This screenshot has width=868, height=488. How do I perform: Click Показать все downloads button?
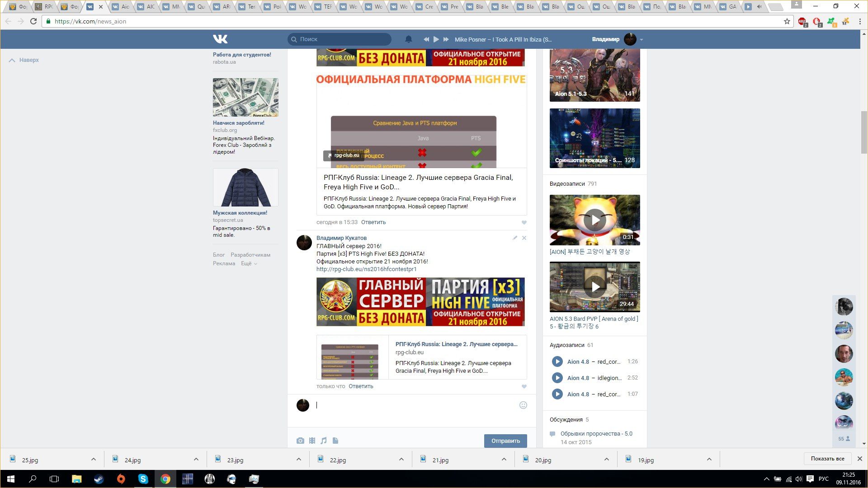point(827,459)
